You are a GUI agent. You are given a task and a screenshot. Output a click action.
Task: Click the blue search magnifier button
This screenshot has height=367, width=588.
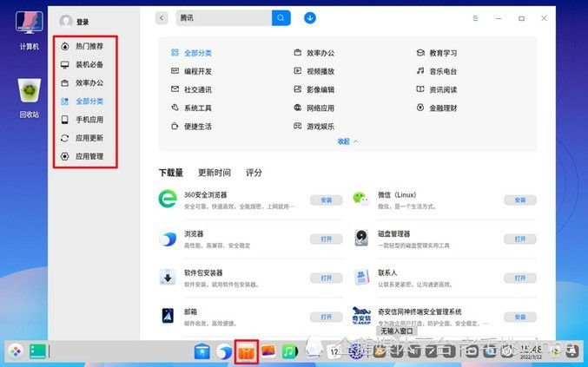281,18
